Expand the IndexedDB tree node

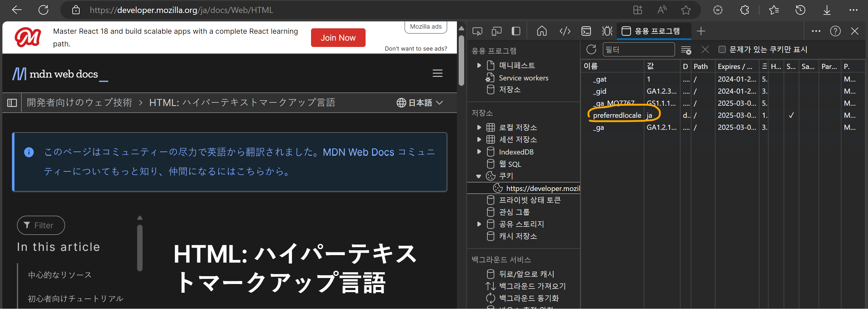(x=479, y=152)
